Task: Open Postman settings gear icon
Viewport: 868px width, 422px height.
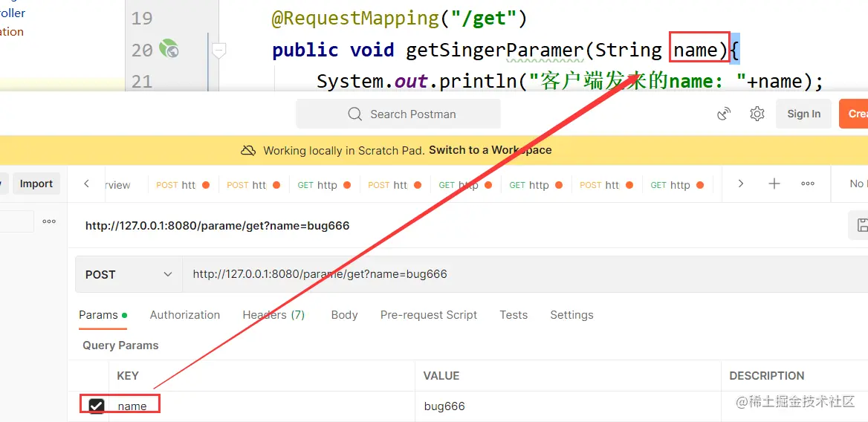Action: (x=757, y=114)
